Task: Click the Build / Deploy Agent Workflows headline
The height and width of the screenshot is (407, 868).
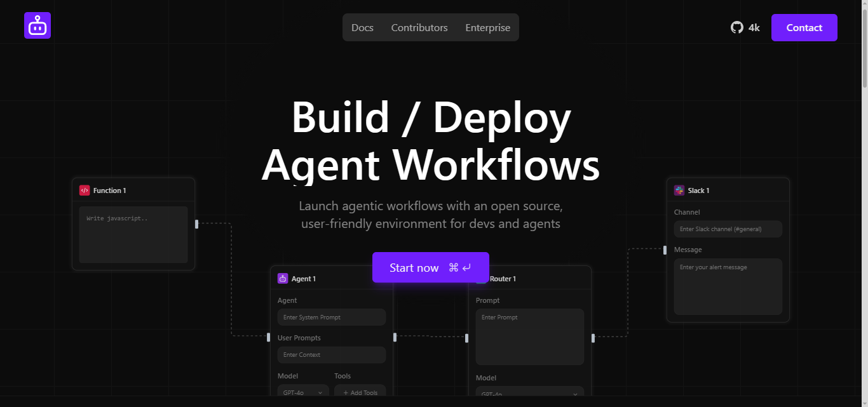Action: point(431,140)
